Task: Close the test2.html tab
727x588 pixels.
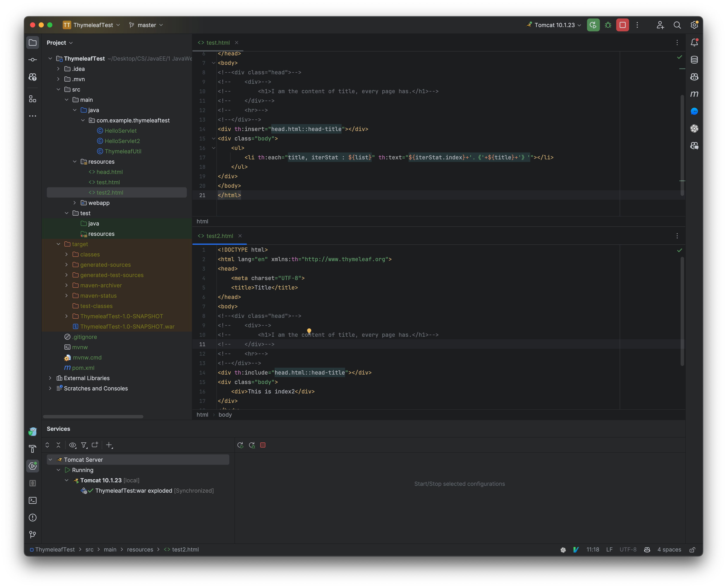Action: (240, 236)
